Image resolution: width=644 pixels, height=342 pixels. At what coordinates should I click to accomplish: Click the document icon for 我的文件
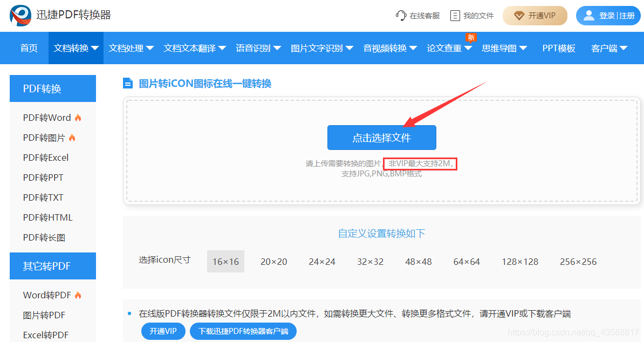pyautogui.click(x=455, y=16)
